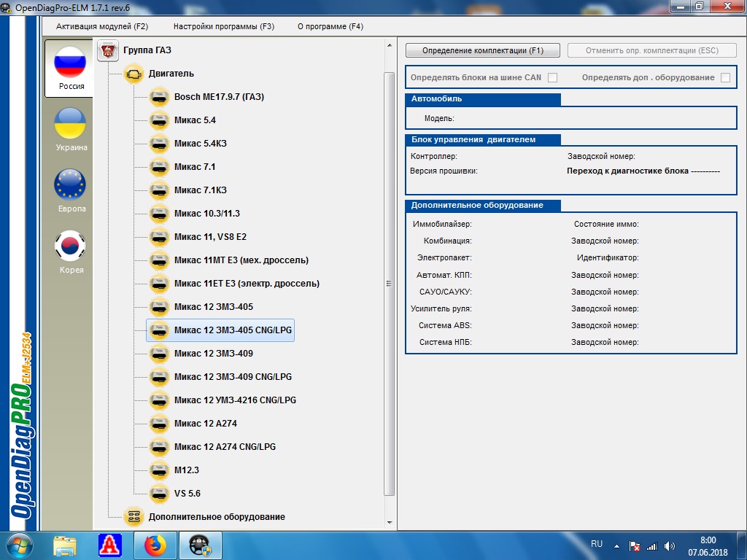Viewport: 747px width, 560px height.
Task: Click the Двигатель engine icon
Action: (134, 74)
